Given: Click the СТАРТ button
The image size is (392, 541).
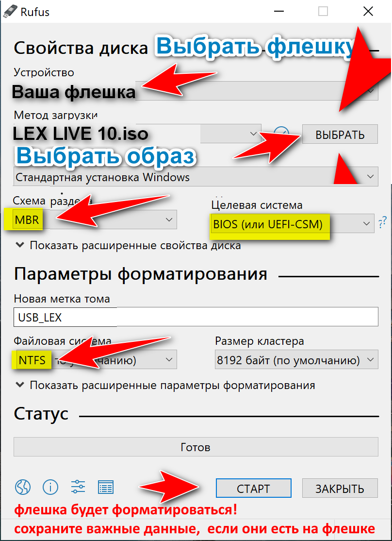Looking at the screenshot, I should tap(253, 488).
